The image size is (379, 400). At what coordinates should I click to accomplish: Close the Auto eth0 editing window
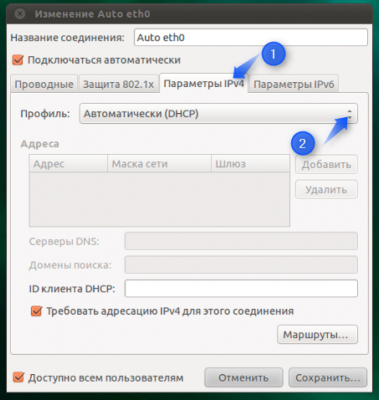(20, 14)
